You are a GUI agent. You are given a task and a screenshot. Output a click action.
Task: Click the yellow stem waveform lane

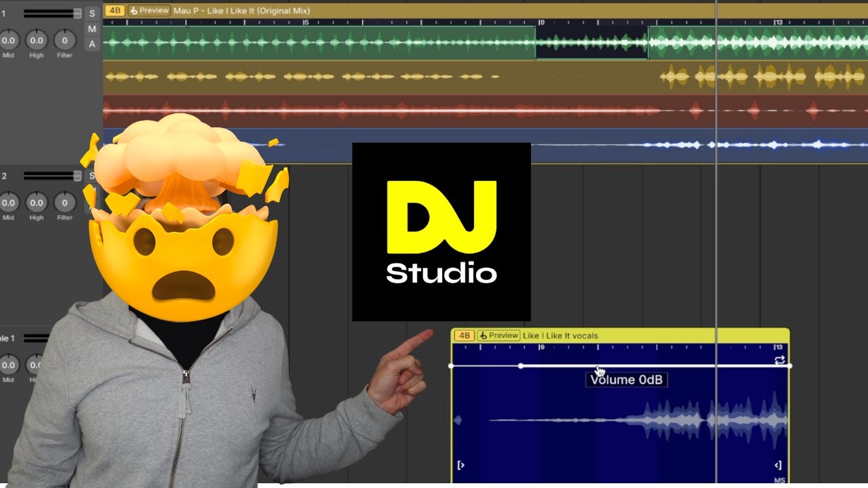point(486,77)
